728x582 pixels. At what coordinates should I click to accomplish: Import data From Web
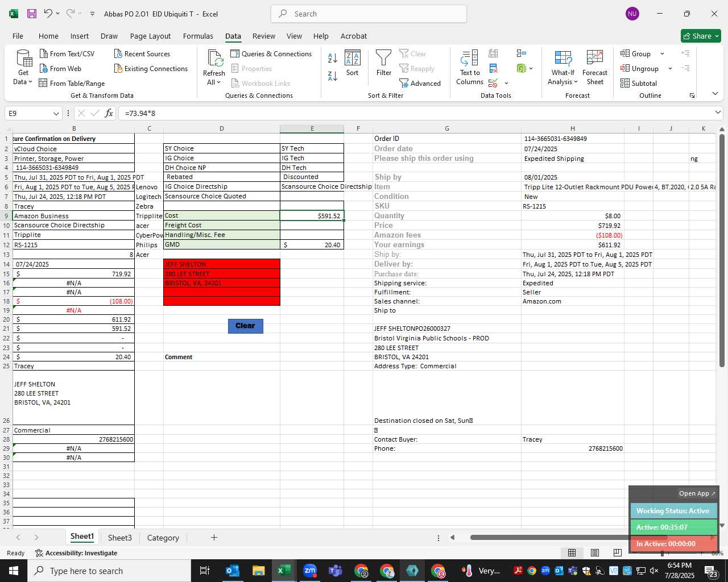(x=60, y=69)
